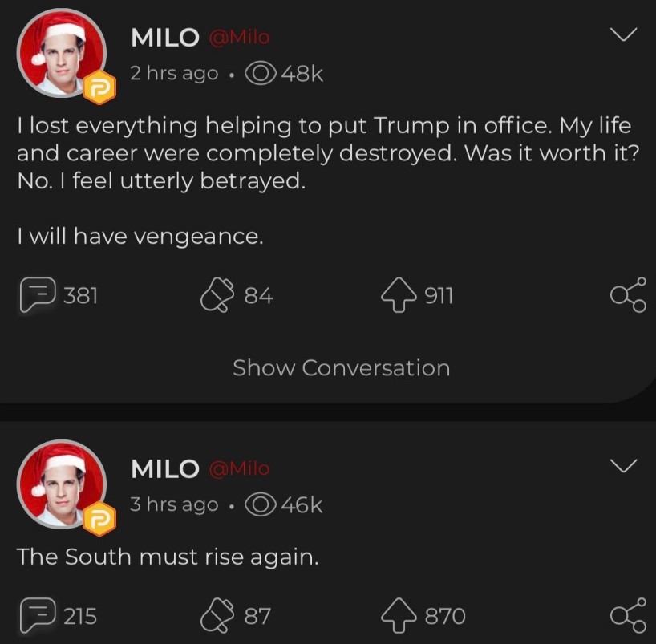Click the gold Parler badge on top avatar
The image size is (656, 644).
99,87
